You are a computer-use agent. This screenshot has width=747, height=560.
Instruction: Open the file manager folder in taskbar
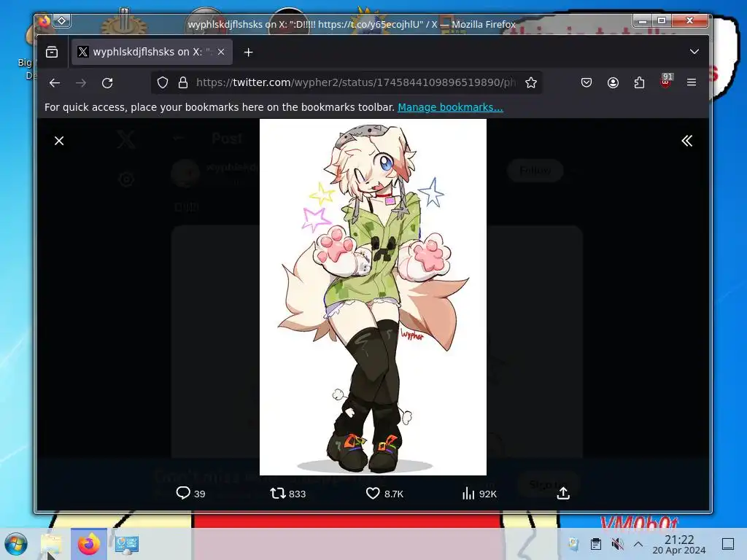(x=51, y=544)
